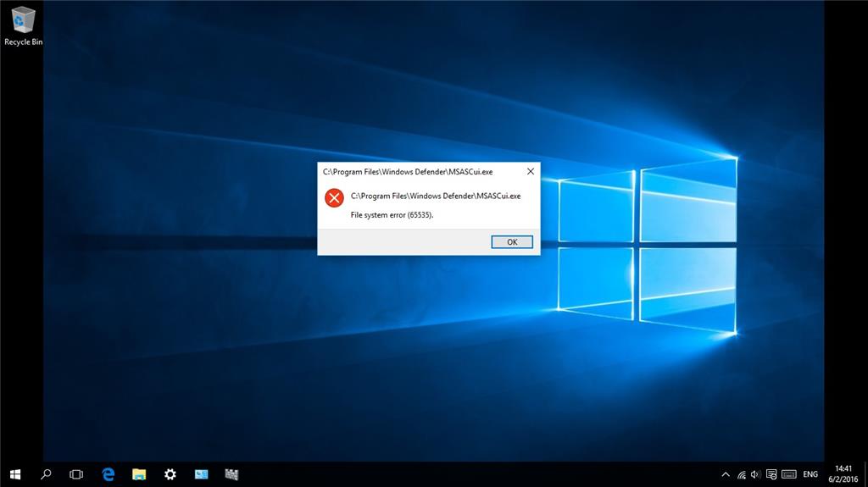Viewport: 868px width, 487px height.
Task: Open the network wireless tray icon
Action: click(741, 474)
